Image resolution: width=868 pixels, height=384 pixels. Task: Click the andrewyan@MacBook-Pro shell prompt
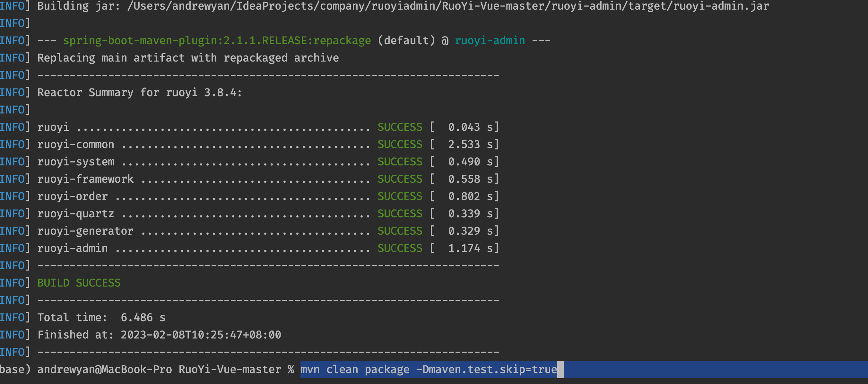(x=104, y=370)
